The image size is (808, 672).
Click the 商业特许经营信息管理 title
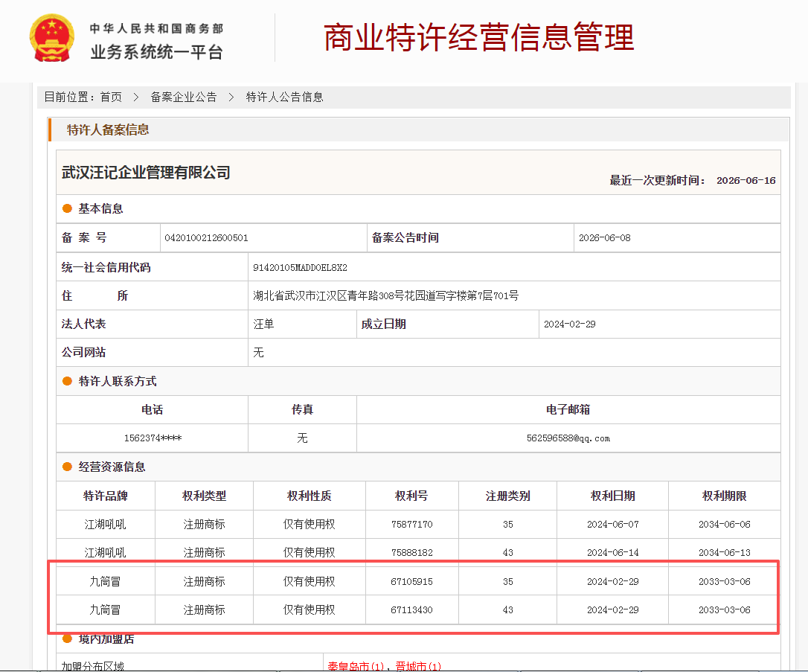click(478, 37)
